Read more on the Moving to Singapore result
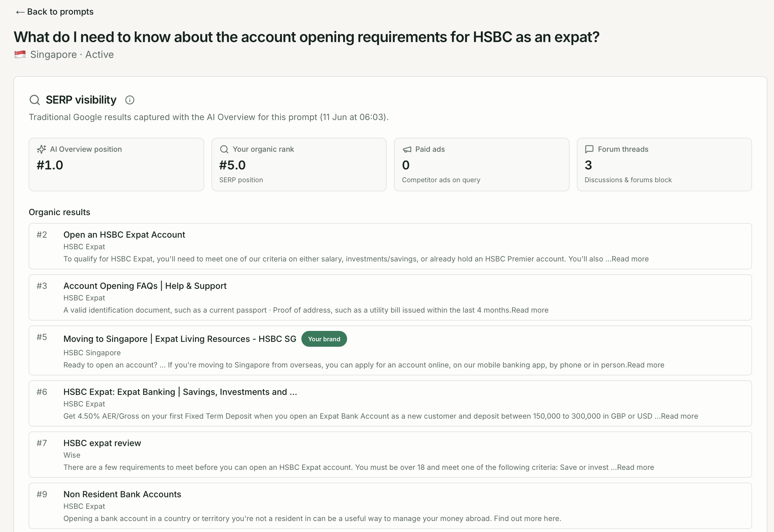 (x=646, y=365)
